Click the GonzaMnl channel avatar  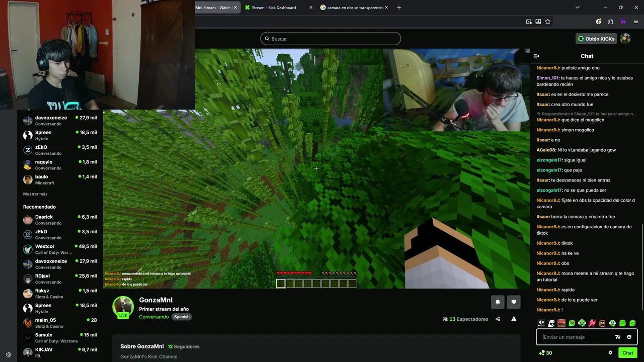point(123,306)
